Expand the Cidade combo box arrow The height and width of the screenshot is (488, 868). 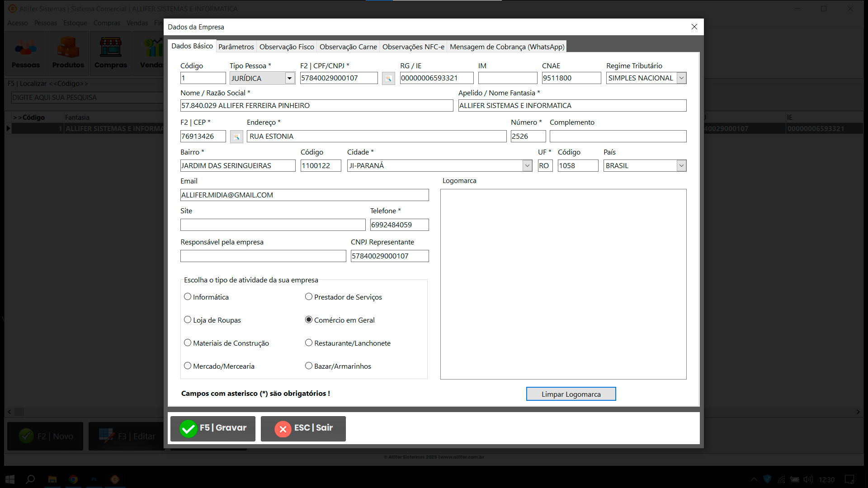tap(527, 166)
